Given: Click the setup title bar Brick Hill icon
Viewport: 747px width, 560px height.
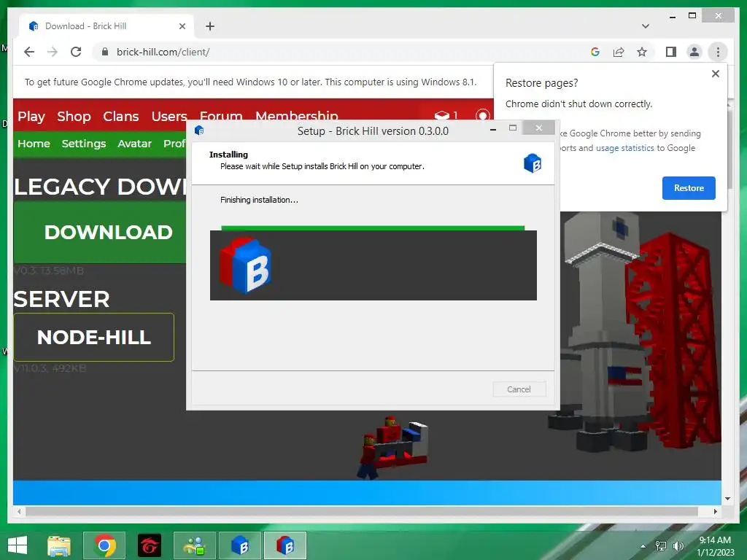Looking at the screenshot, I should click(199, 131).
